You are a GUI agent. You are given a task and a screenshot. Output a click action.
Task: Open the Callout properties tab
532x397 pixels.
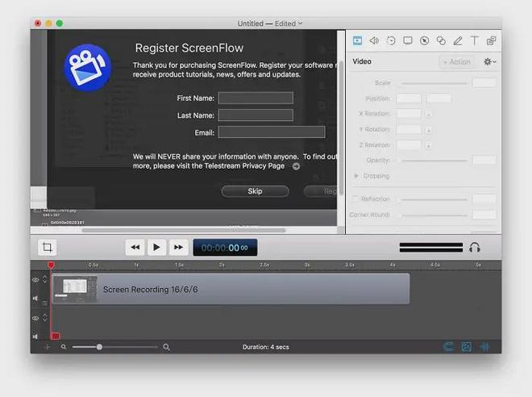pyautogui.click(x=424, y=40)
